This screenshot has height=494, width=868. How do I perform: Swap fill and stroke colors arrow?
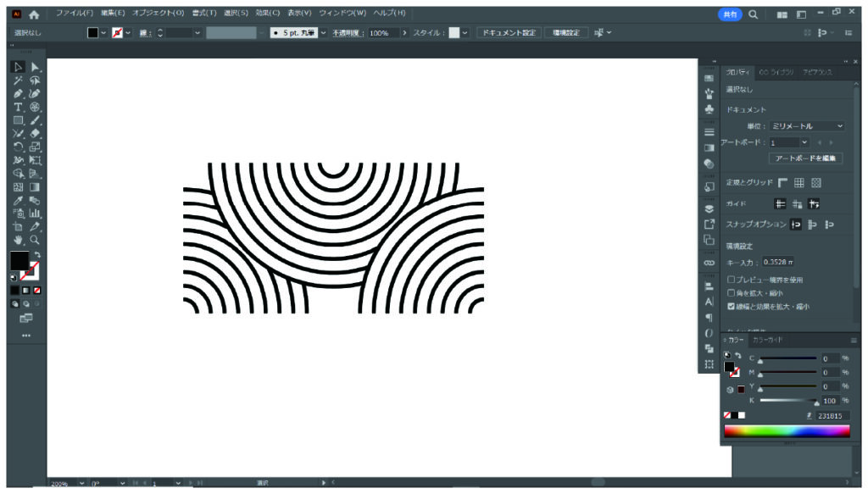37,255
